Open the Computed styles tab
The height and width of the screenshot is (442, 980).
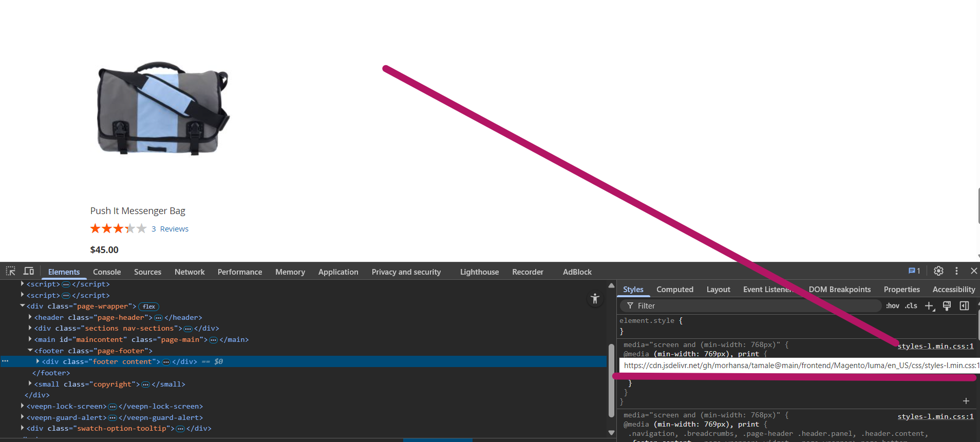[674, 290]
